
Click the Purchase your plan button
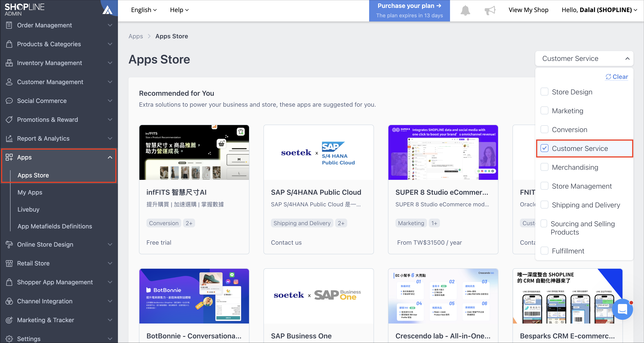(409, 11)
